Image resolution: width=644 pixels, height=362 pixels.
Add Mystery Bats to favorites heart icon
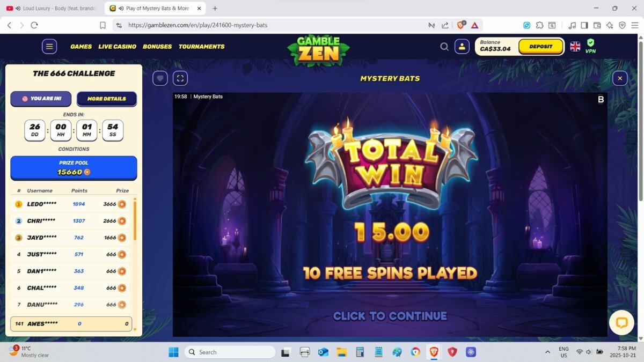click(160, 78)
